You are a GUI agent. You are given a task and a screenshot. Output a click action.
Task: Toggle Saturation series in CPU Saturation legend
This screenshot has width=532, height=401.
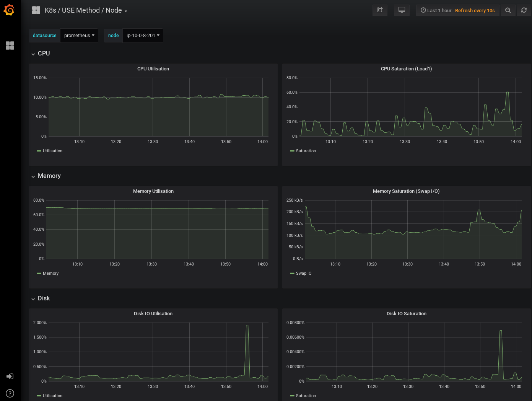(x=306, y=151)
